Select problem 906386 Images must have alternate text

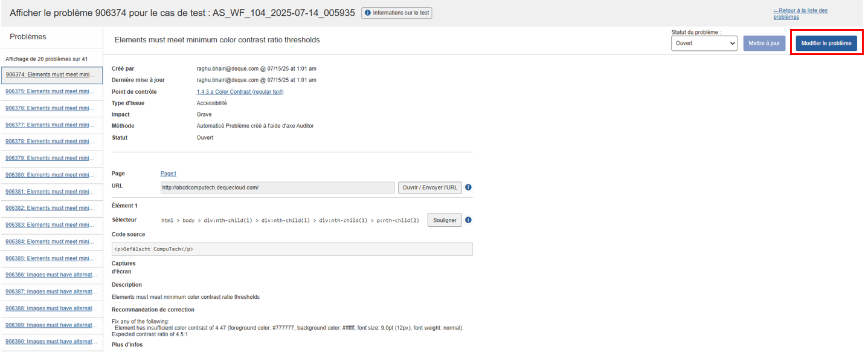point(51,275)
